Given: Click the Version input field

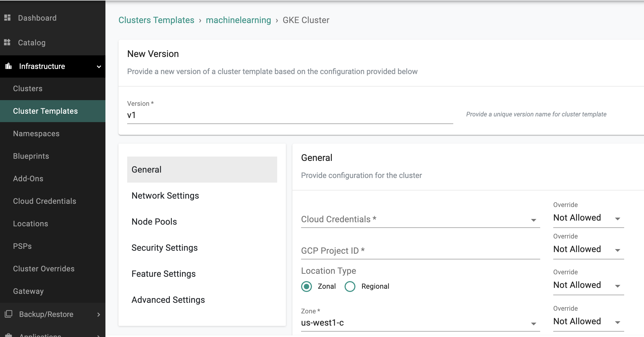Looking at the screenshot, I should pos(290,115).
